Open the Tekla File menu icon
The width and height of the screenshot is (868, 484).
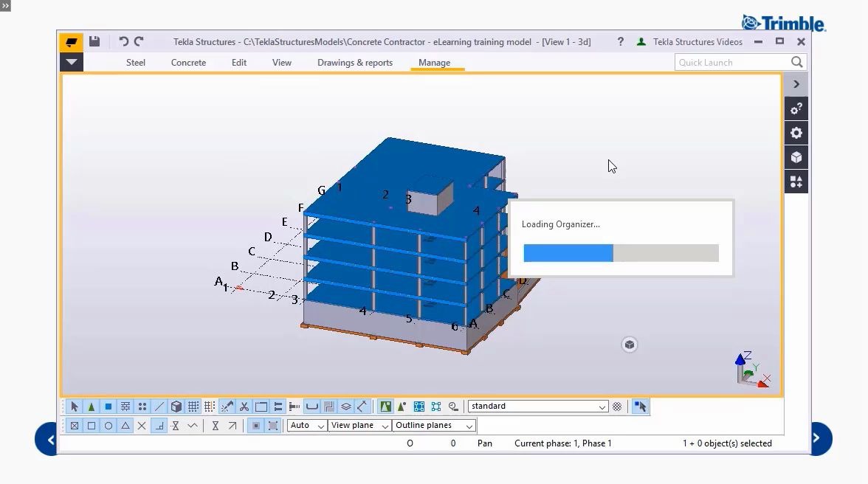coord(71,42)
